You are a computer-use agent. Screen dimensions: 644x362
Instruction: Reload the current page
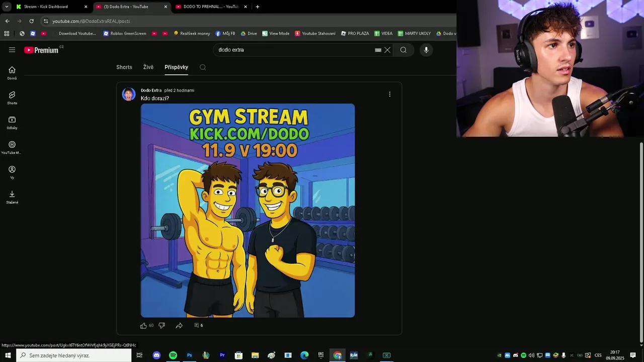pos(31,21)
